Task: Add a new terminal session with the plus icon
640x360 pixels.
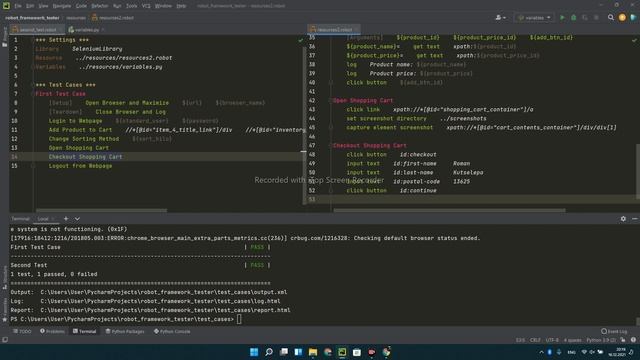Action: 66,219
